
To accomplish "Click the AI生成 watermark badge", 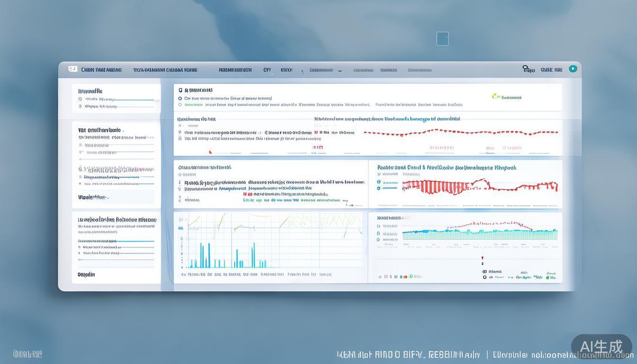I will 601,347.
